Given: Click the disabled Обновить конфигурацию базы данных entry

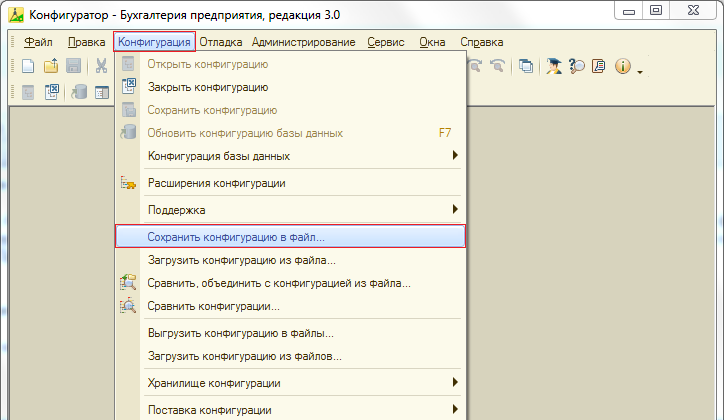Looking at the screenshot, I should (290, 133).
